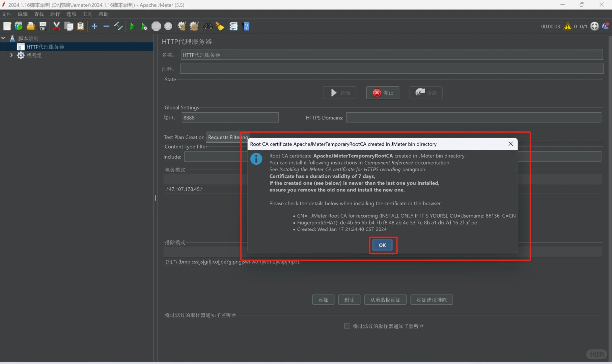Screen dimensions: 612x364
Task: Click the Cut scissors icon
Action: pyautogui.click(x=56, y=26)
